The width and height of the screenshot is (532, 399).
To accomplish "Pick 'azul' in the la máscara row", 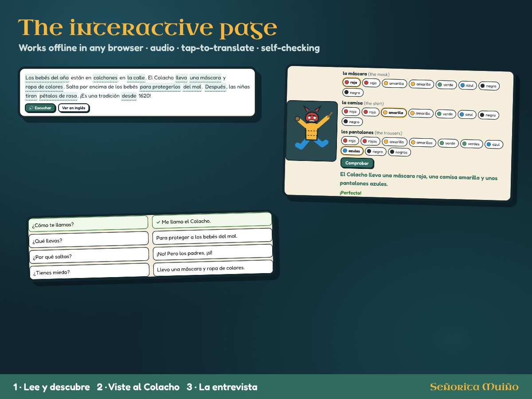I will click(467, 85).
